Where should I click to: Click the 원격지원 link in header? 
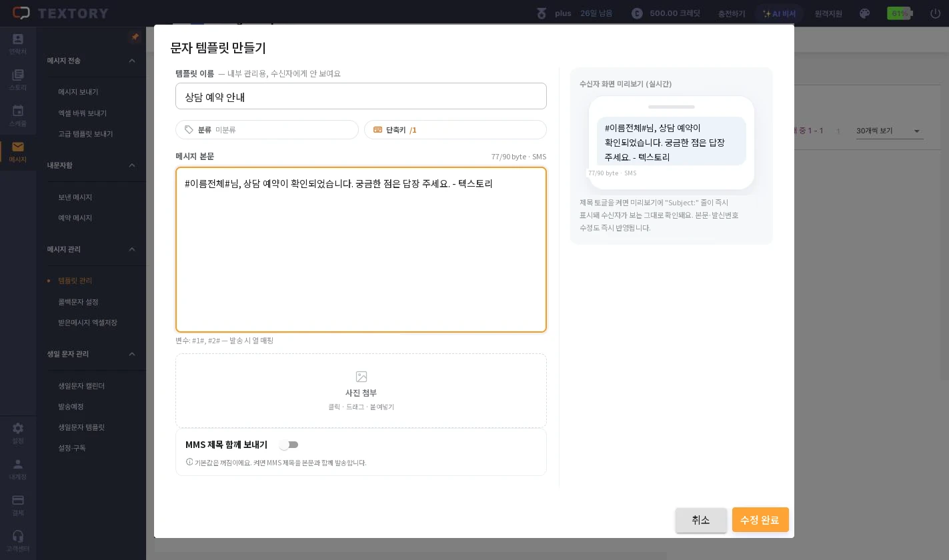pos(829,13)
